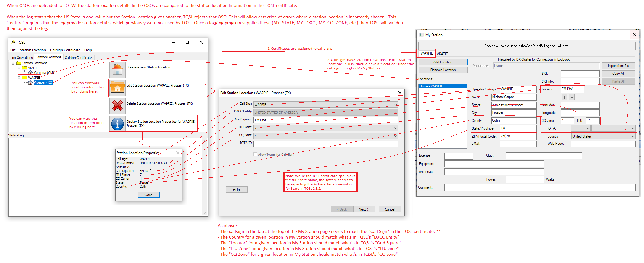Viewport: 644px width, 263px height.
Task: Collapse the Station Locations tree root
Action: (x=13, y=63)
